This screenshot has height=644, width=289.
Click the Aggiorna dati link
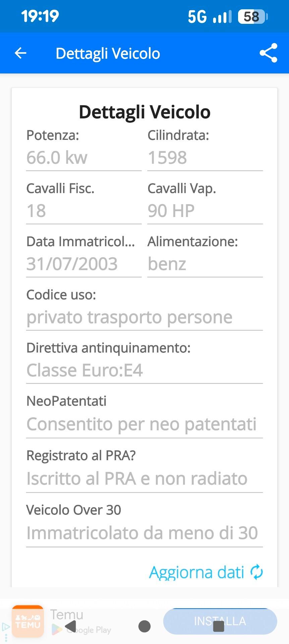[196, 572]
